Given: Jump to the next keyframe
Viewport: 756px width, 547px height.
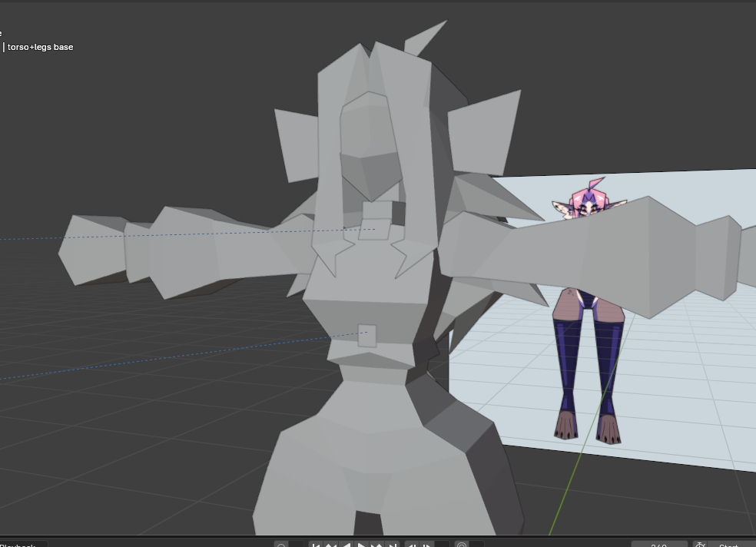Looking at the screenshot, I should (377, 545).
